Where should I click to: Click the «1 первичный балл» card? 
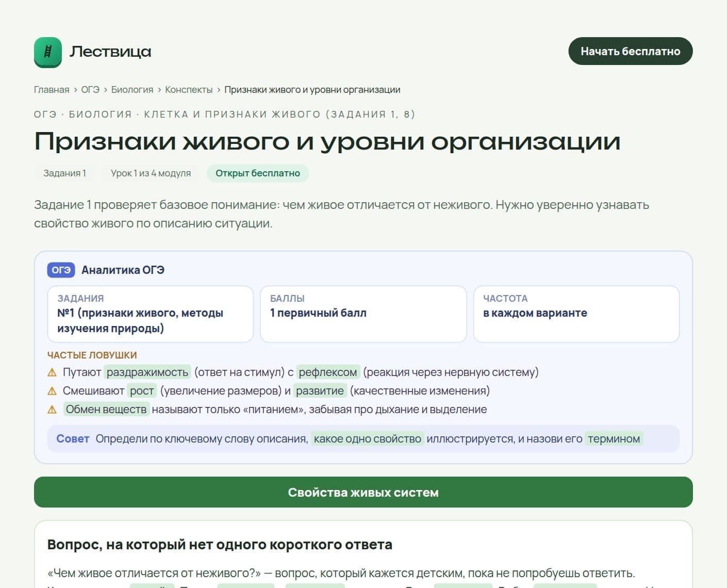(363, 314)
